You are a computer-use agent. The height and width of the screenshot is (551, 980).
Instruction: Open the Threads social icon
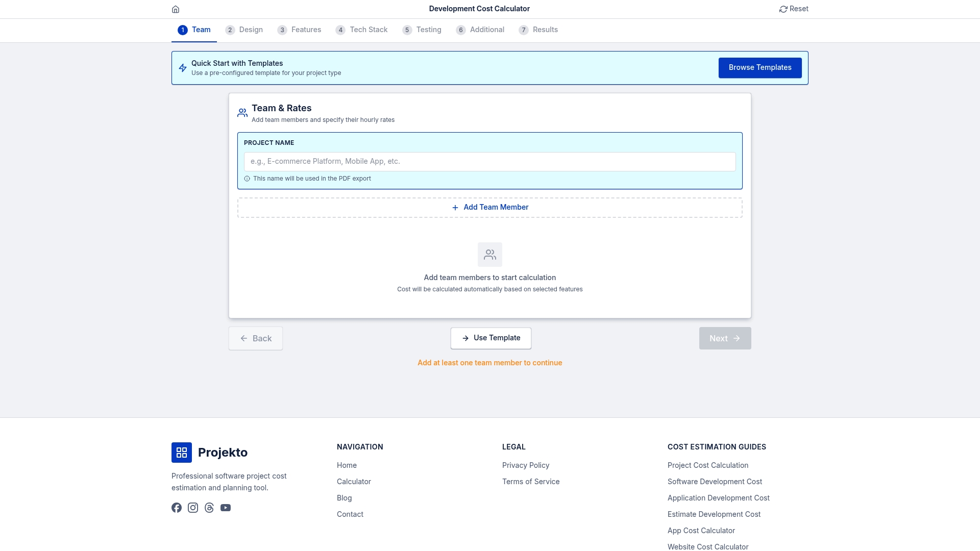(x=209, y=507)
